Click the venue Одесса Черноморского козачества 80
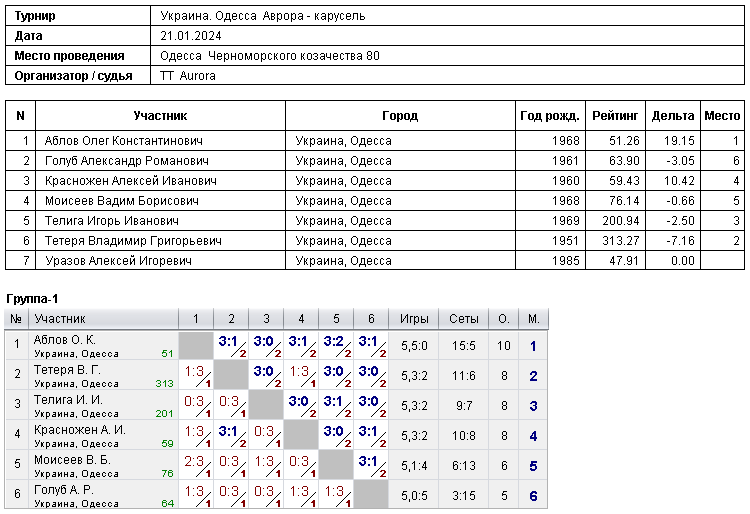 [x=270, y=56]
